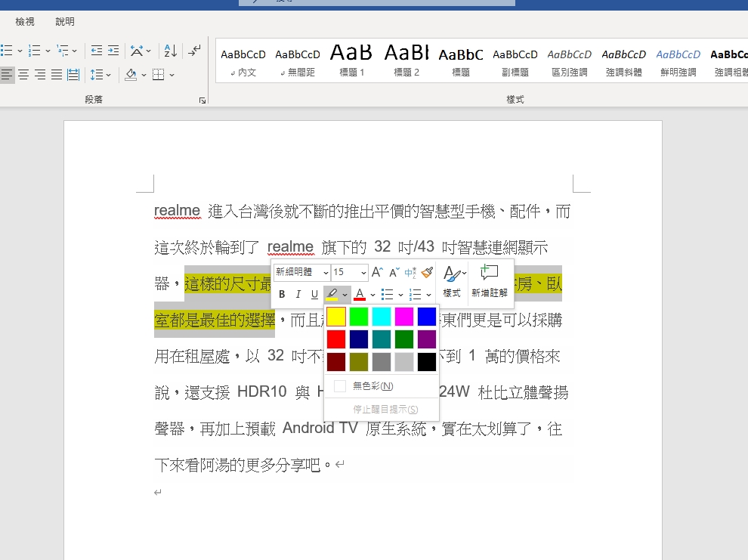Click the increase indent icon
748x560 pixels.
point(113,51)
